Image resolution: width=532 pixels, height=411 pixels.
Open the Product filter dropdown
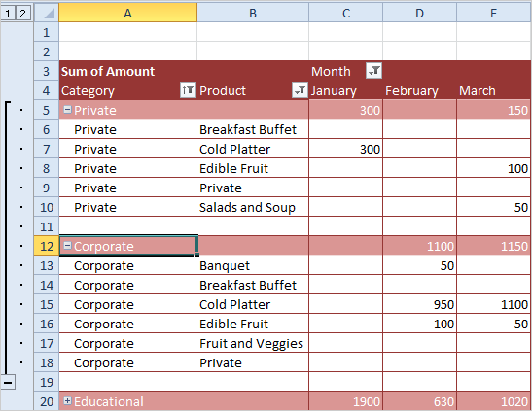point(300,90)
